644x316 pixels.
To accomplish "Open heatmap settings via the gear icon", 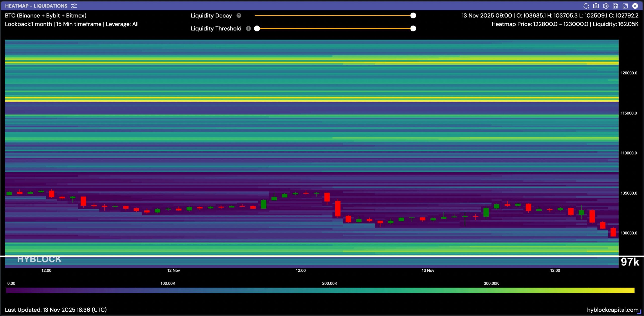I will coord(606,6).
